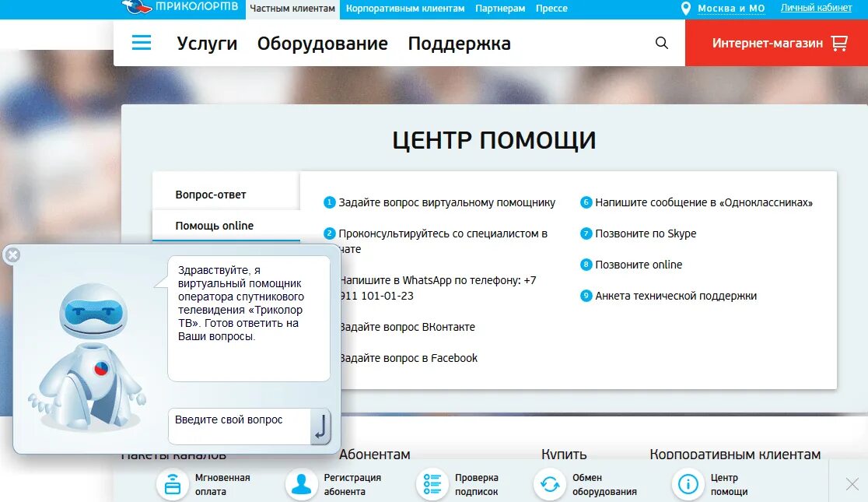Change region Москва и МО
The height and width of the screenshot is (502, 868).
pos(730,9)
